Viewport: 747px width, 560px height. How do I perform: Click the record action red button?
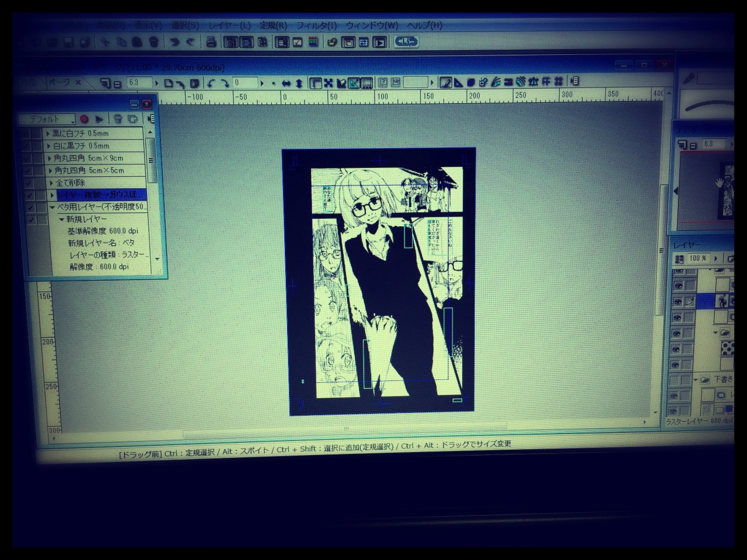(84, 119)
